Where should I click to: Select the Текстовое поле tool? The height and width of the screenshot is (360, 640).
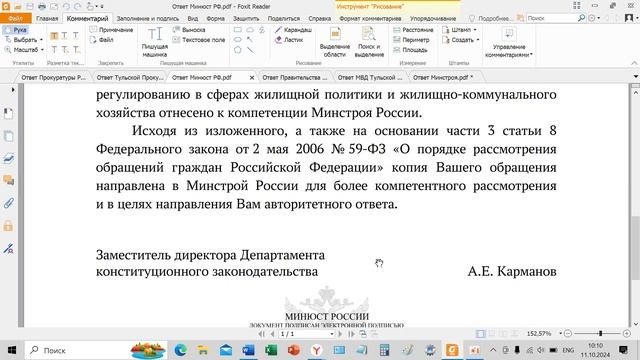pyautogui.click(x=199, y=40)
